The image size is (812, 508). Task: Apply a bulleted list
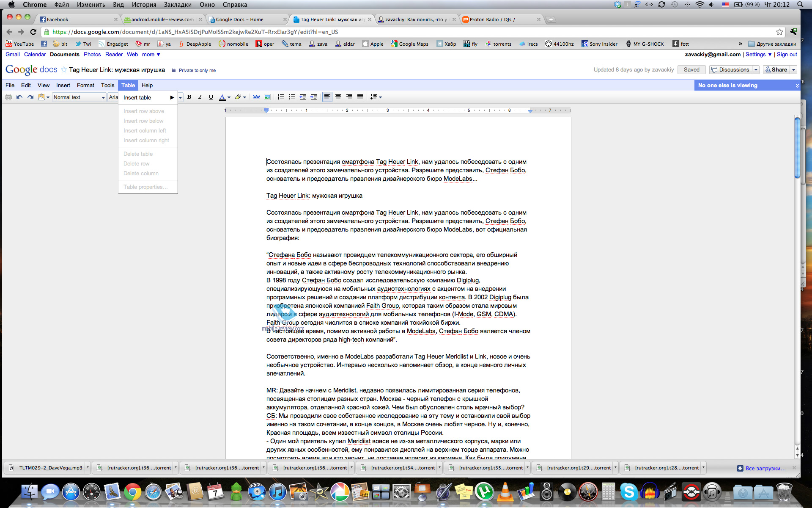coord(292,97)
